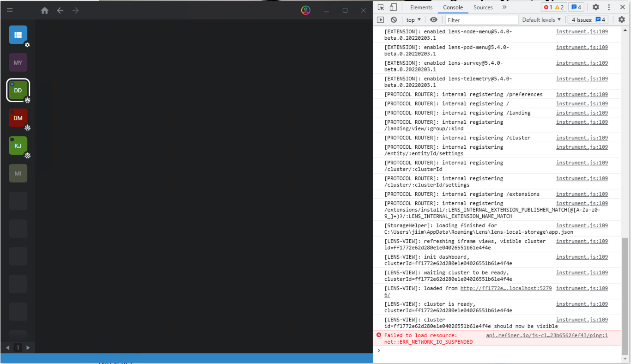Open the Lens hamburger menu

tap(10, 10)
